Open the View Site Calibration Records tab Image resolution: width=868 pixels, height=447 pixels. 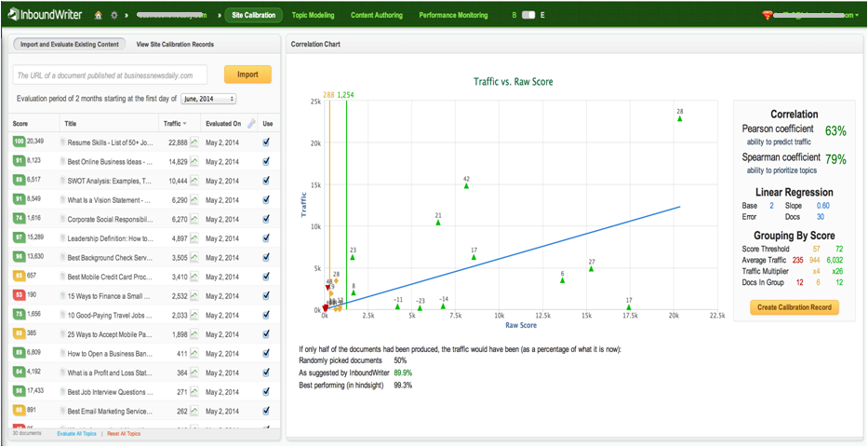coord(174,44)
